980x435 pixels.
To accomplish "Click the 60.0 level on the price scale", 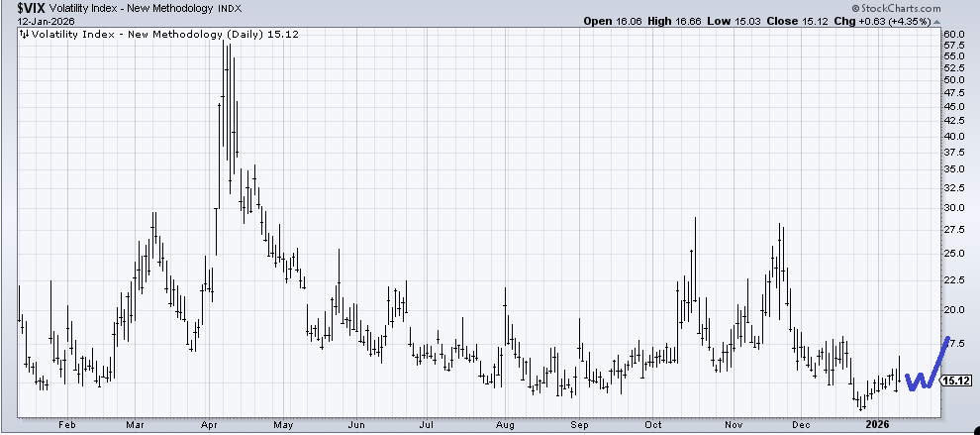I will 954,34.
